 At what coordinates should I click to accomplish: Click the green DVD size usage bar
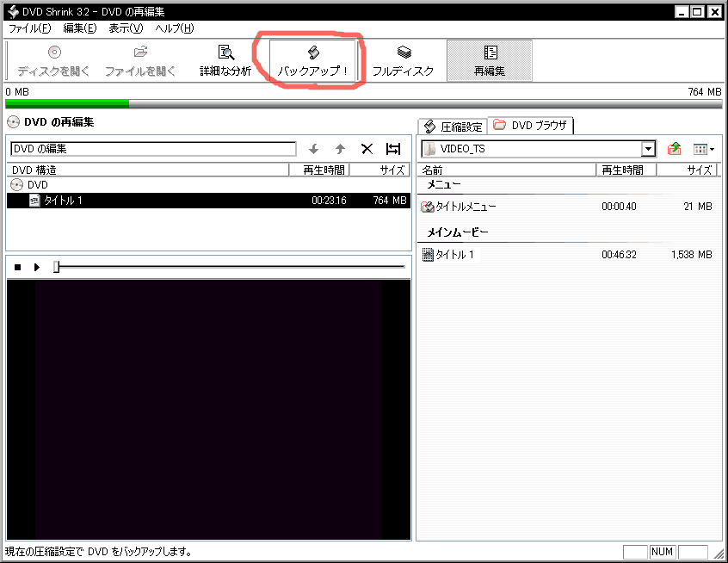pos(67,104)
